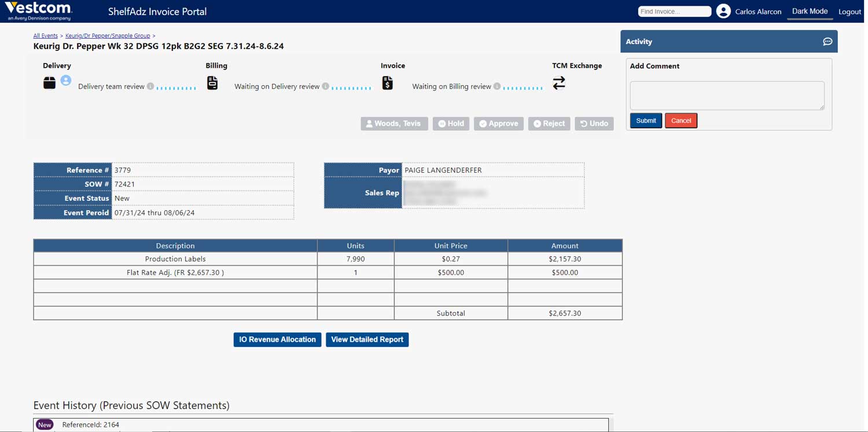
Task: Cancel the comment
Action: click(681, 120)
